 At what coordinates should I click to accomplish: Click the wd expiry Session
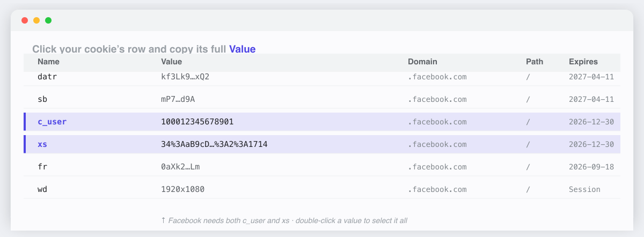coord(584,189)
